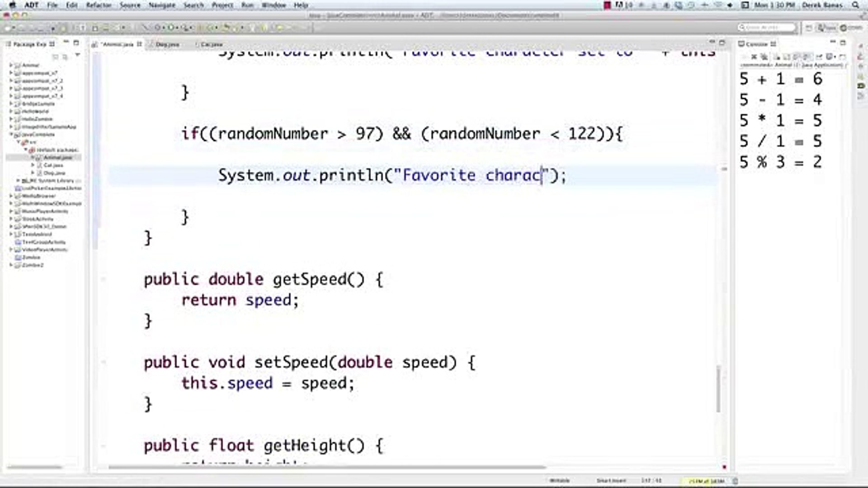Expand the Animal project in Package Explorer
The image size is (868, 488).
11,65
